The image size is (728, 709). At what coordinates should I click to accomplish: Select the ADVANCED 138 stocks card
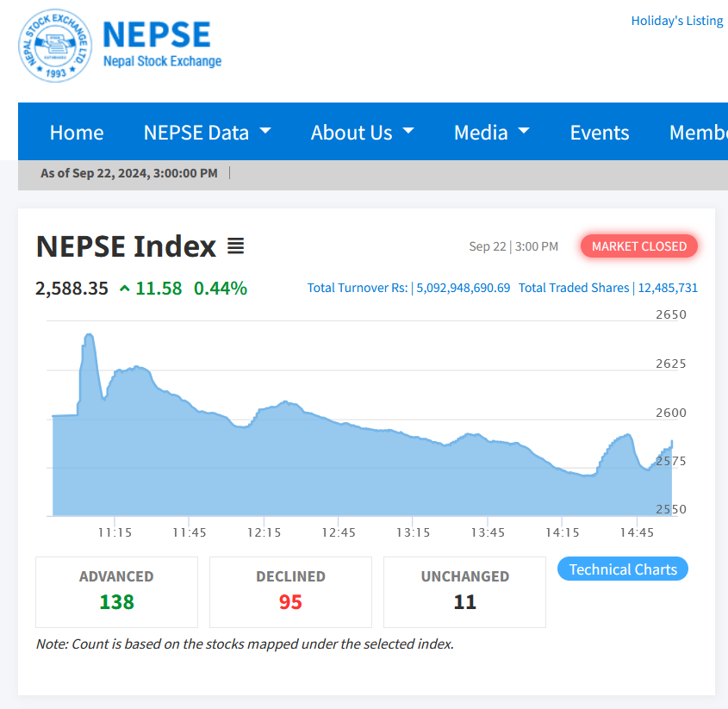116,592
